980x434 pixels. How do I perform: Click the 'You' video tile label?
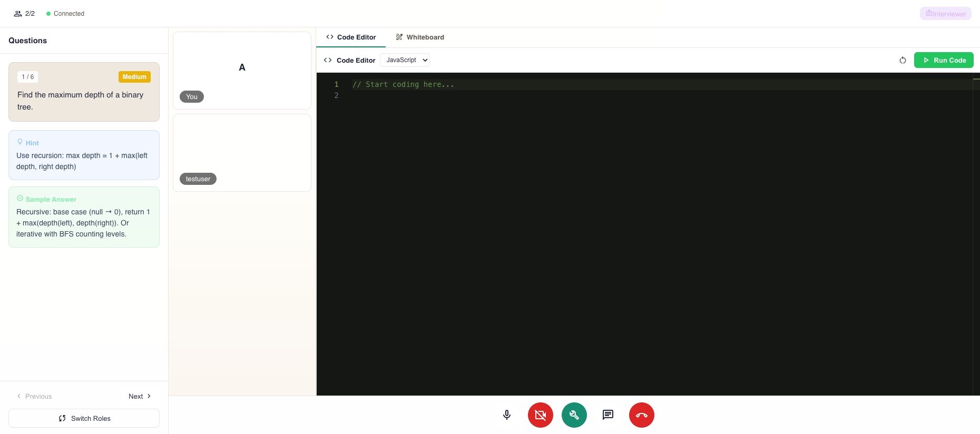[192, 97]
